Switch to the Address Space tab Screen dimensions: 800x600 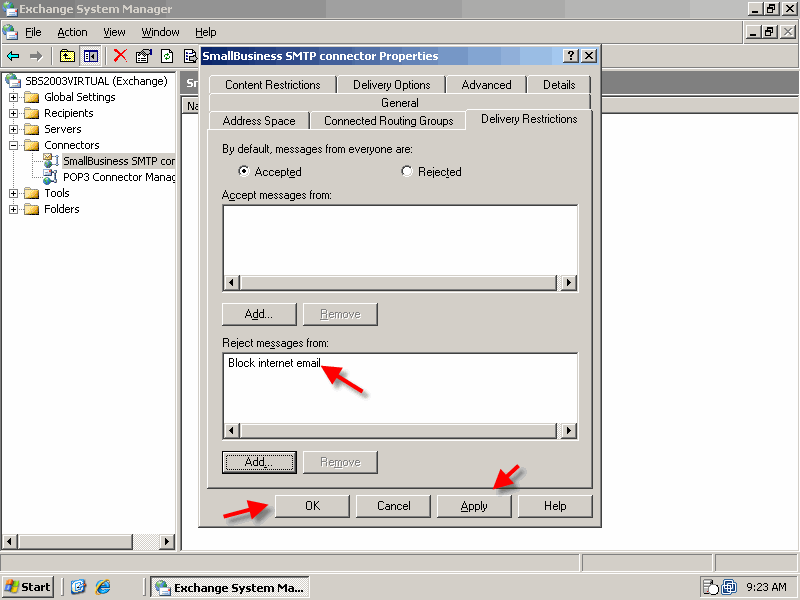pos(259,121)
